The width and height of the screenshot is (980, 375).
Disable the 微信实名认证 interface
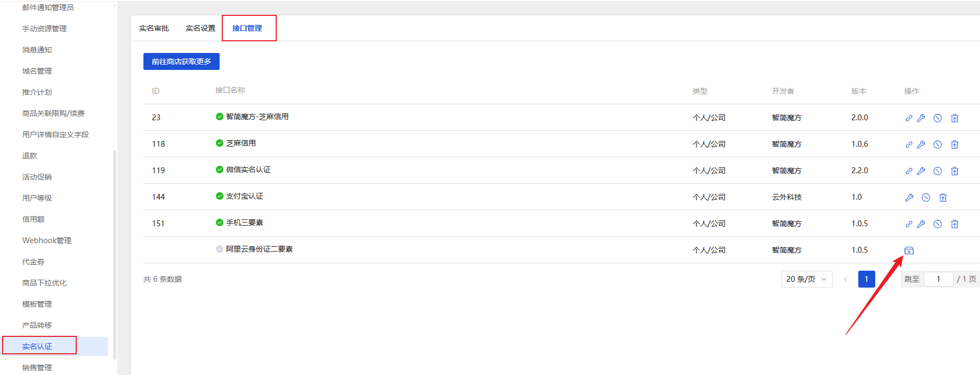point(937,171)
